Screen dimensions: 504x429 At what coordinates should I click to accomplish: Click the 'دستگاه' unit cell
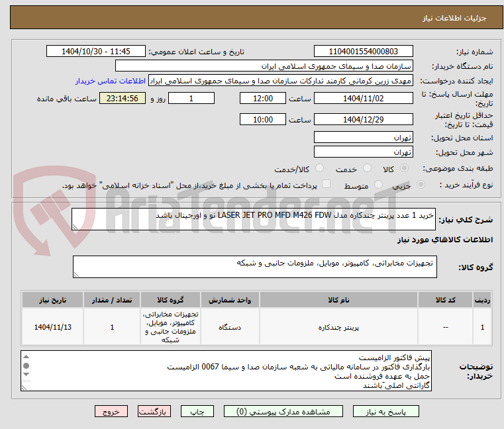tap(230, 327)
